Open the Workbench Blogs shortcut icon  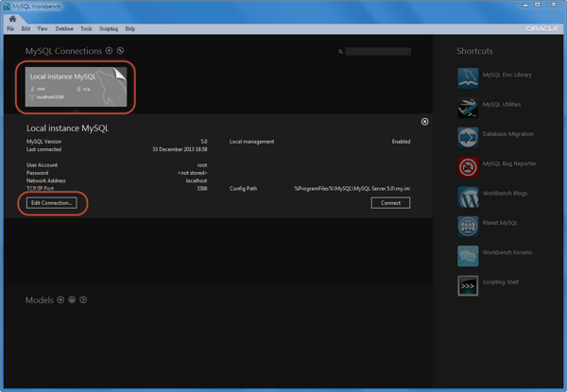(468, 195)
